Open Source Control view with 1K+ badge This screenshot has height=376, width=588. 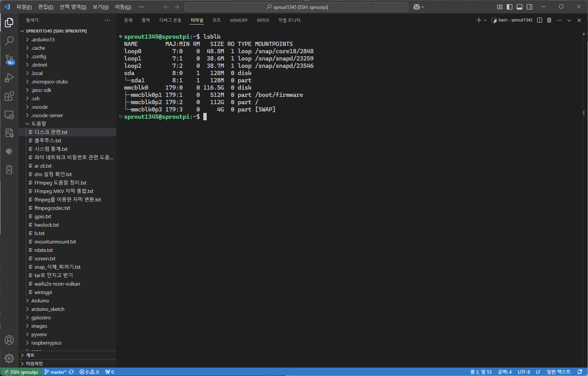tap(9, 59)
